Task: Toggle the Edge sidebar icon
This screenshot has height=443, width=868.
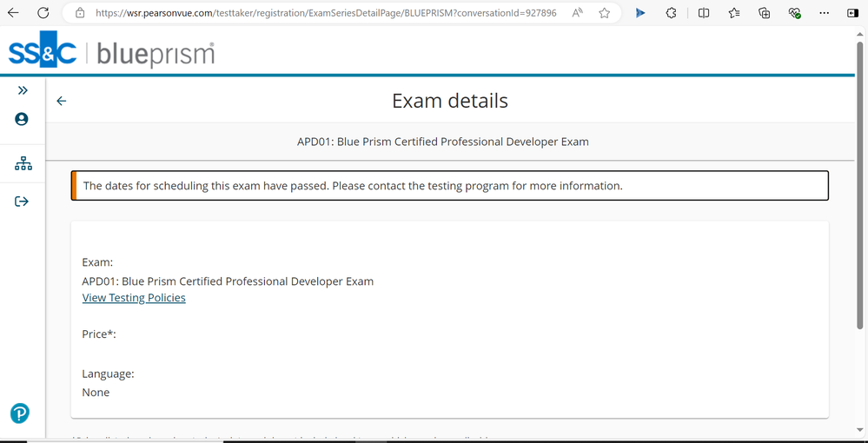Action: (x=852, y=13)
